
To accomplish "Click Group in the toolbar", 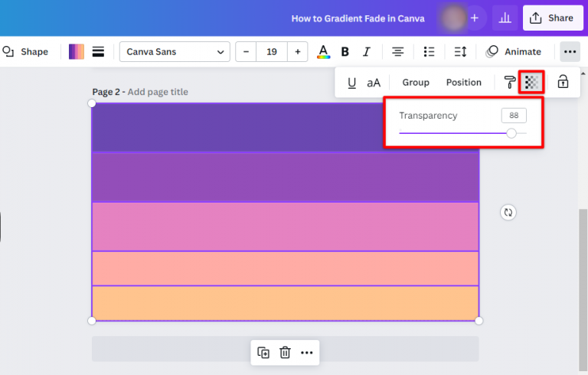I will tap(416, 83).
